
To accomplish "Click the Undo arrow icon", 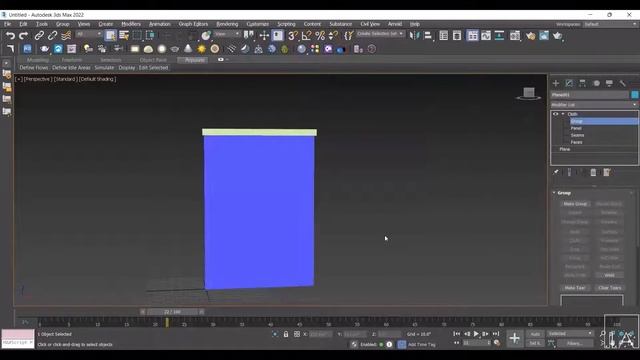I will (x=10, y=36).
